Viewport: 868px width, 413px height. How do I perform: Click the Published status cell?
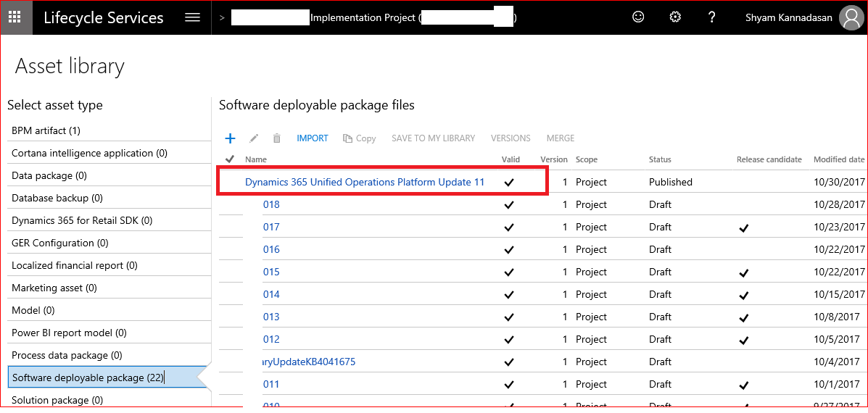(x=670, y=182)
